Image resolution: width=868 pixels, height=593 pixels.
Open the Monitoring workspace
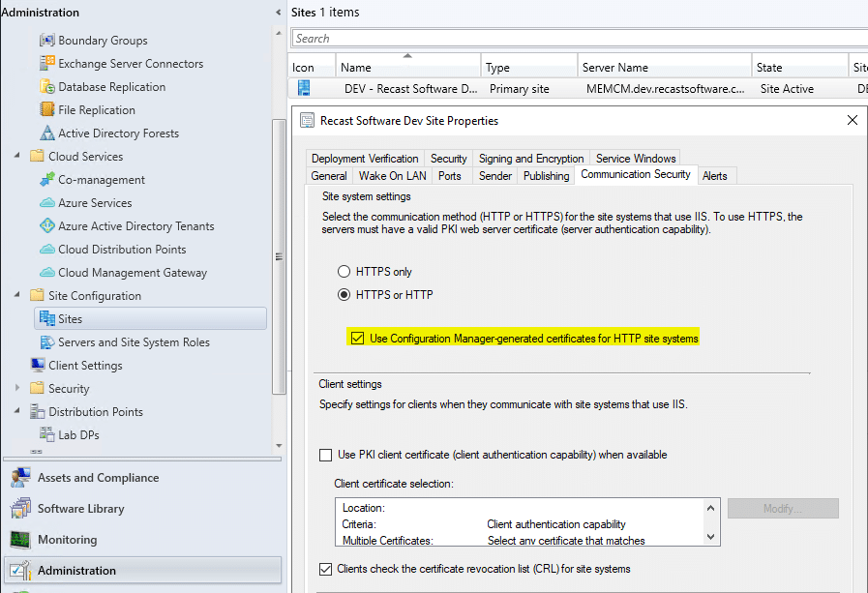[x=68, y=539]
